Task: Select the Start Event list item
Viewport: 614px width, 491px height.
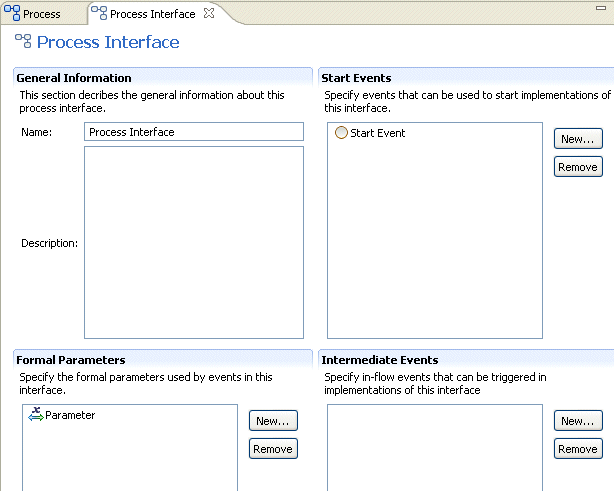Action: [370, 133]
